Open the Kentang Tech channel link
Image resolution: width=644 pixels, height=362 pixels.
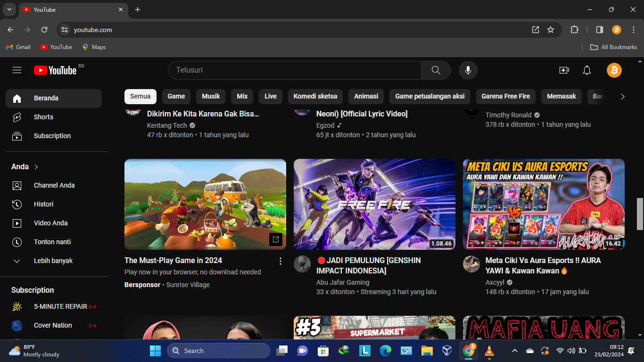pos(167,125)
